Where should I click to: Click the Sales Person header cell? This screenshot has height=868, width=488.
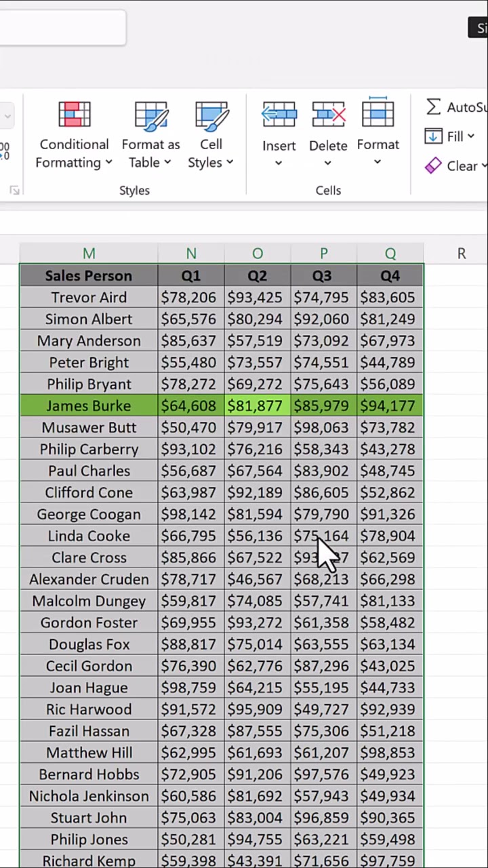click(x=89, y=275)
